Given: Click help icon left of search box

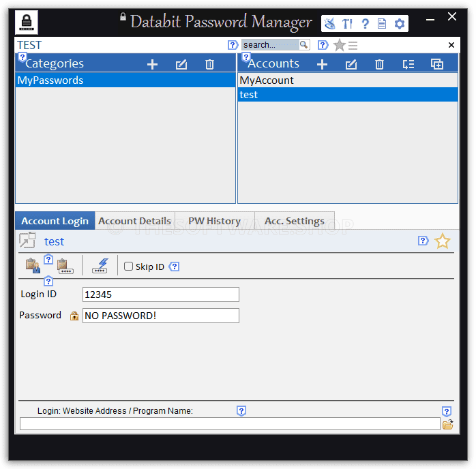Looking at the screenshot, I should click(x=233, y=45).
